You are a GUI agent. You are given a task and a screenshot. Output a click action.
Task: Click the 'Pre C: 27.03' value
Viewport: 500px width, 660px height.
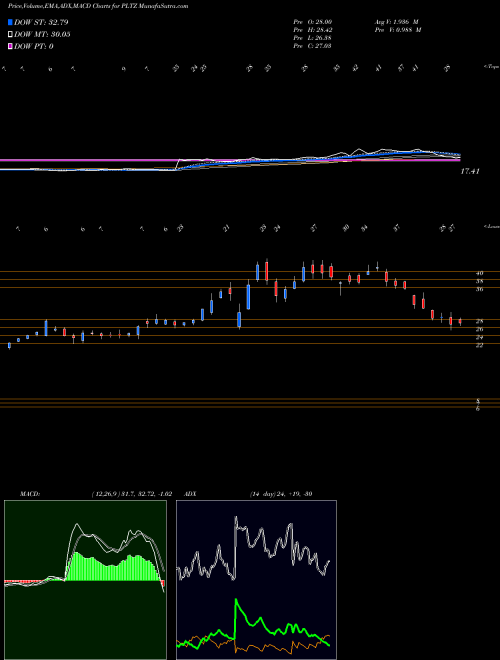click(313, 46)
